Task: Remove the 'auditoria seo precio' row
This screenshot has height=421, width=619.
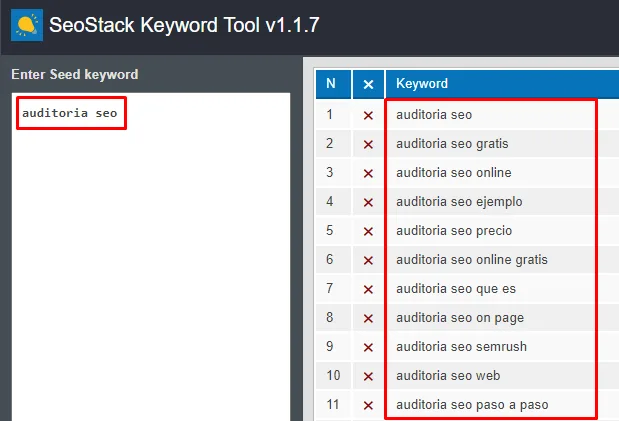Action: coord(368,231)
